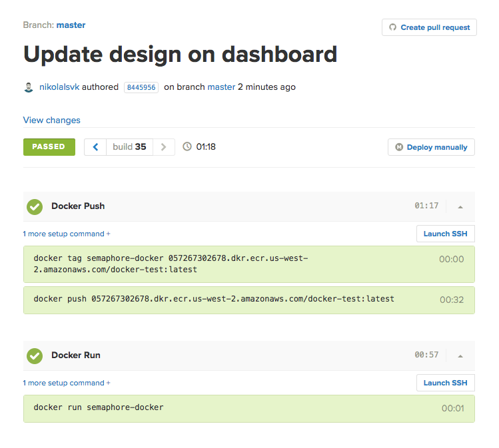Screen dimensions: 499x448
Task: Click the clock icon beside 01:18
Action: tap(187, 147)
